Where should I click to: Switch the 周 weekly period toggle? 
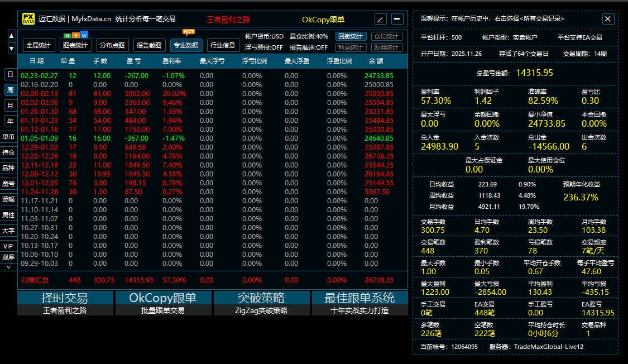click(9, 88)
